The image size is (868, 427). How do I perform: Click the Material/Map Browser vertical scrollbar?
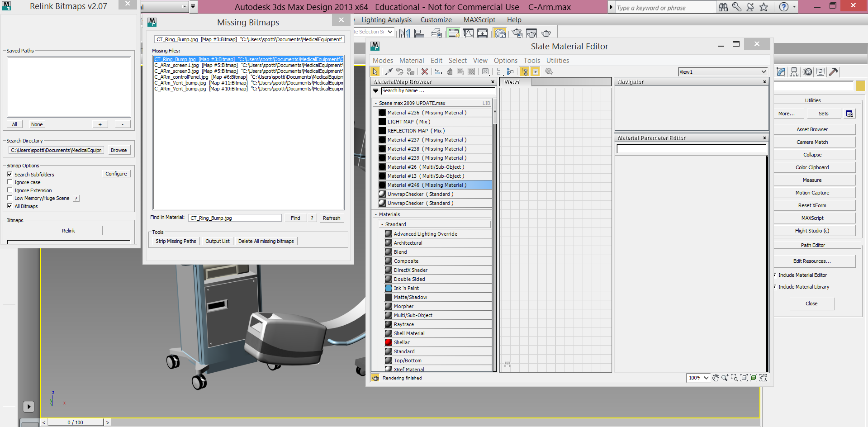coord(494,235)
